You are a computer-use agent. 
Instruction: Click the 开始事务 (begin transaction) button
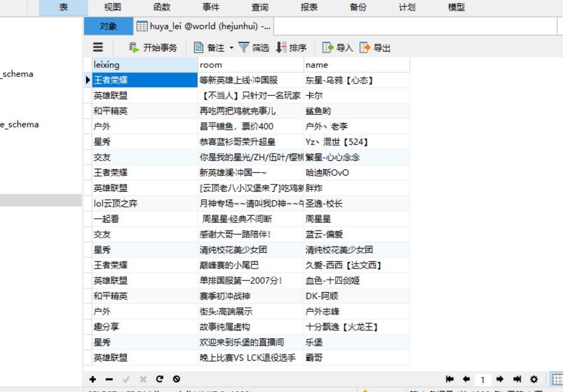(x=153, y=48)
